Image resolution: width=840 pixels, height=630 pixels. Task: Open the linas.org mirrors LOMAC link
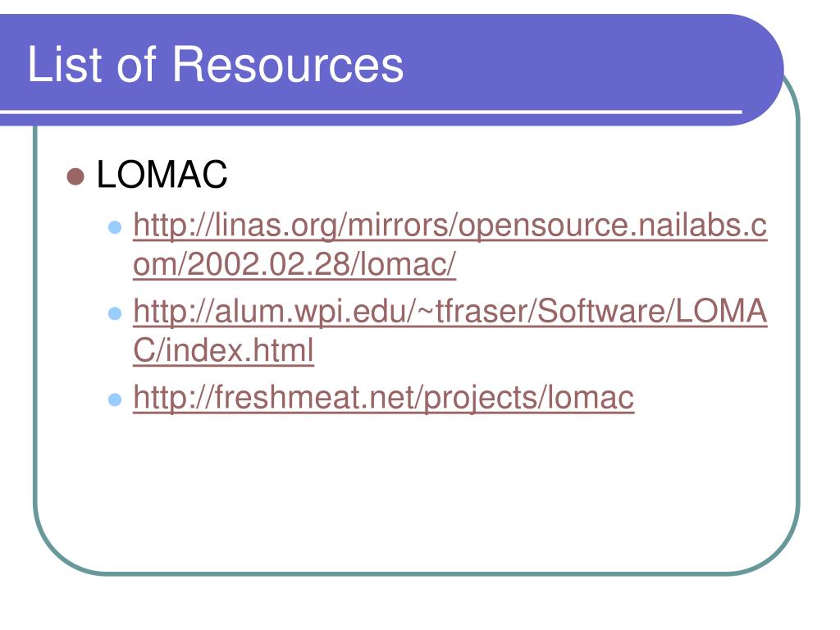[x=450, y=225]
